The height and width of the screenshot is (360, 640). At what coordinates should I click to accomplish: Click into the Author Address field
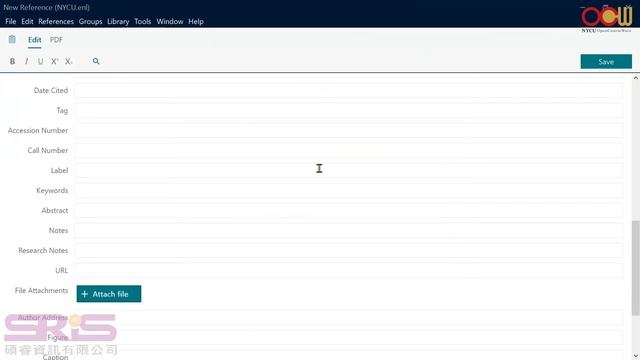349,318
